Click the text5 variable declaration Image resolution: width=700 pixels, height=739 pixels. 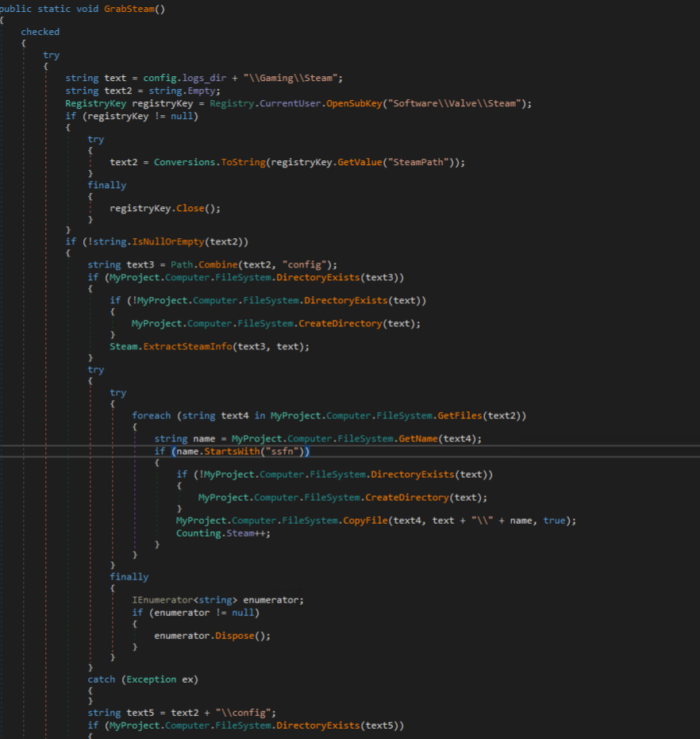click(x=140, y=713)
